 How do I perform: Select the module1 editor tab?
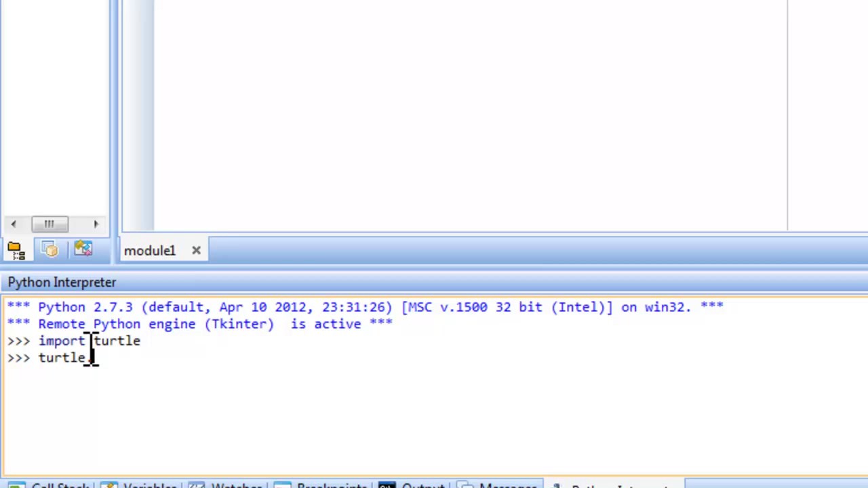149,251
